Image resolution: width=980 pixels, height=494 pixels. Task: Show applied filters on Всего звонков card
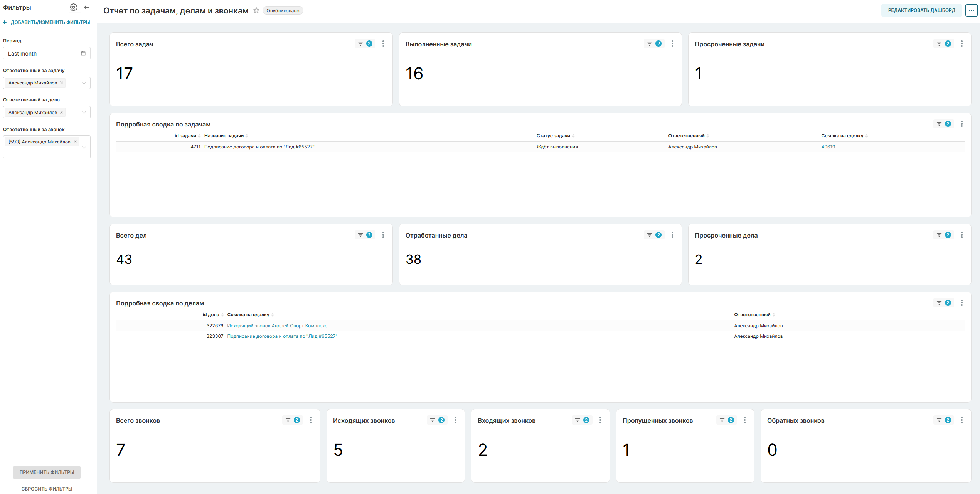[x=292, y=420]
